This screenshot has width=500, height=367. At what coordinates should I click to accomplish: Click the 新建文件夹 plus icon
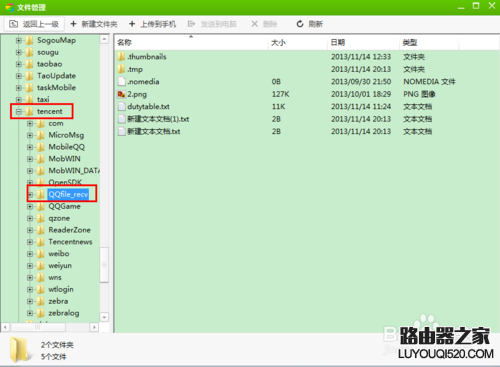73,24
